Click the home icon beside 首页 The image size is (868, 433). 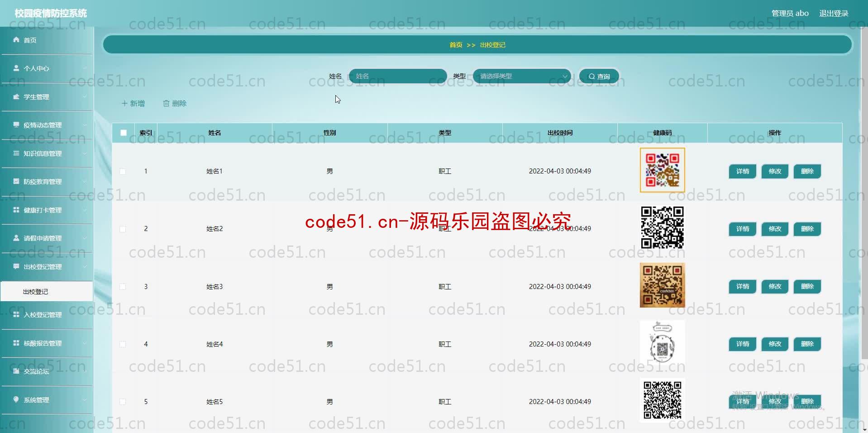click(16, 40)
